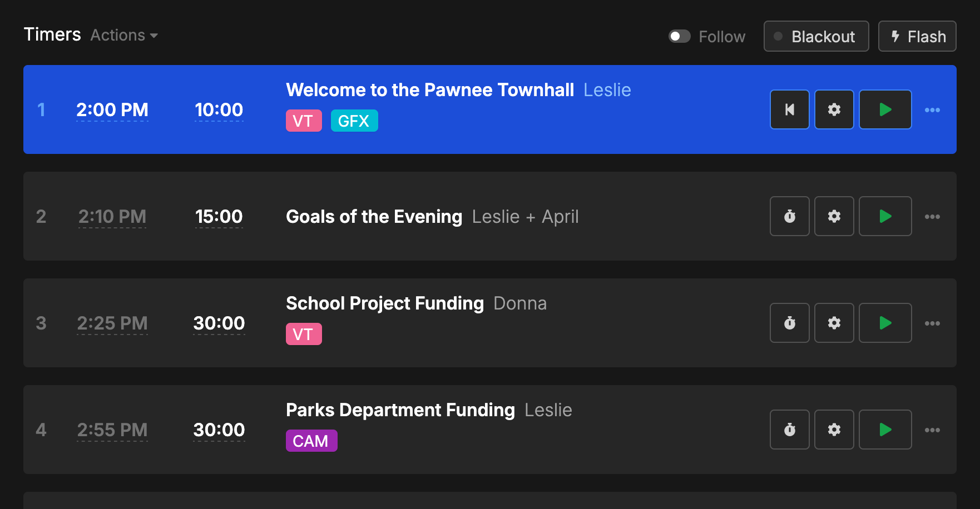
Task: Click the GFX tag on Welcome timer
Action: click(354, 120)
